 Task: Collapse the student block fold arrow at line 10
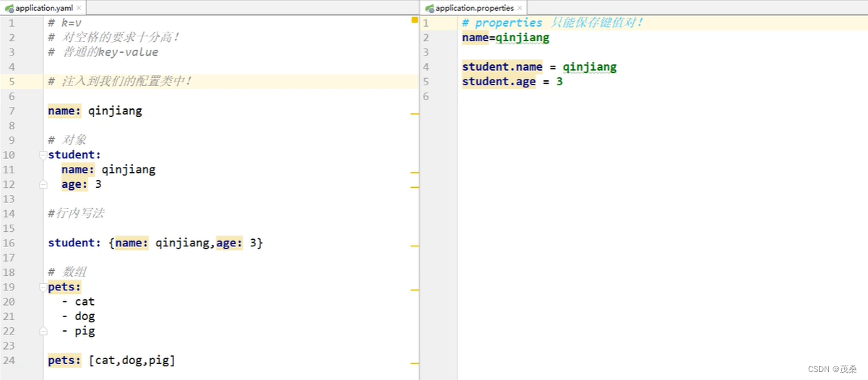[43, 155]
